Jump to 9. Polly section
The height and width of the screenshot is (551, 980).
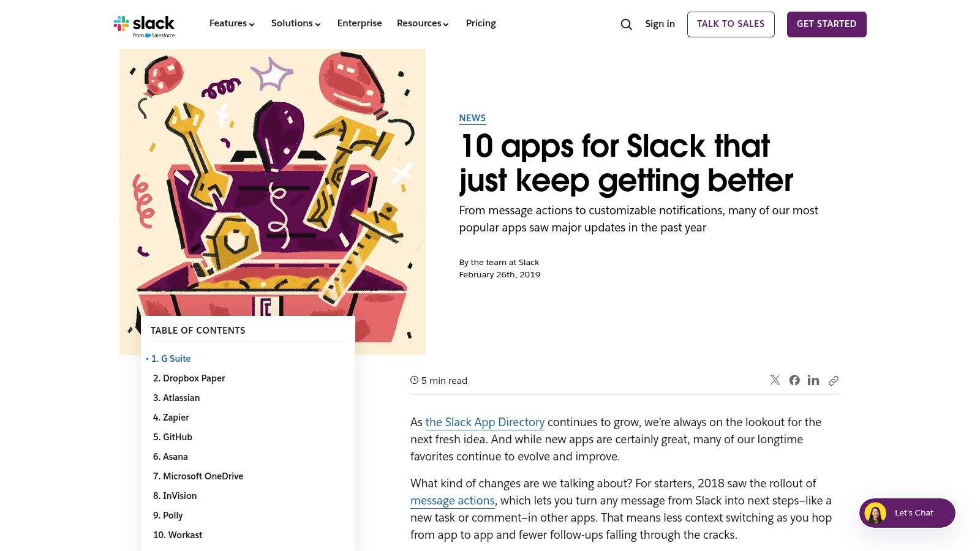[x=168, y=515]
